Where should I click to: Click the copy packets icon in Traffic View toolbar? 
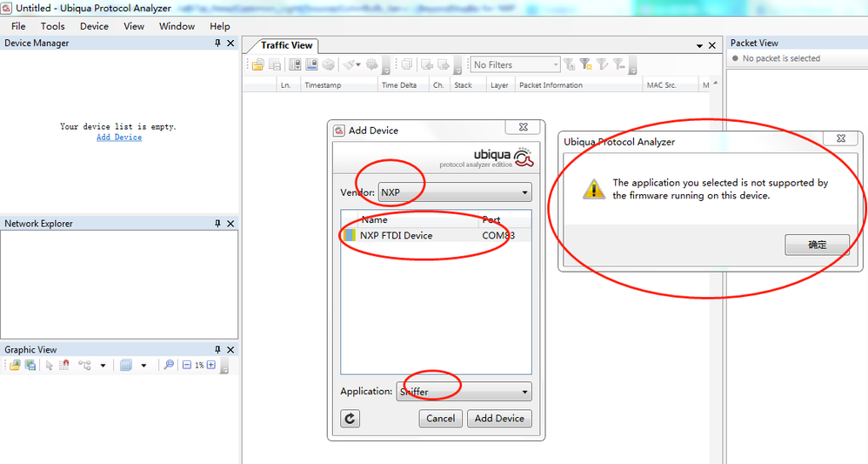pyautogui.click(x=407, y=65)
